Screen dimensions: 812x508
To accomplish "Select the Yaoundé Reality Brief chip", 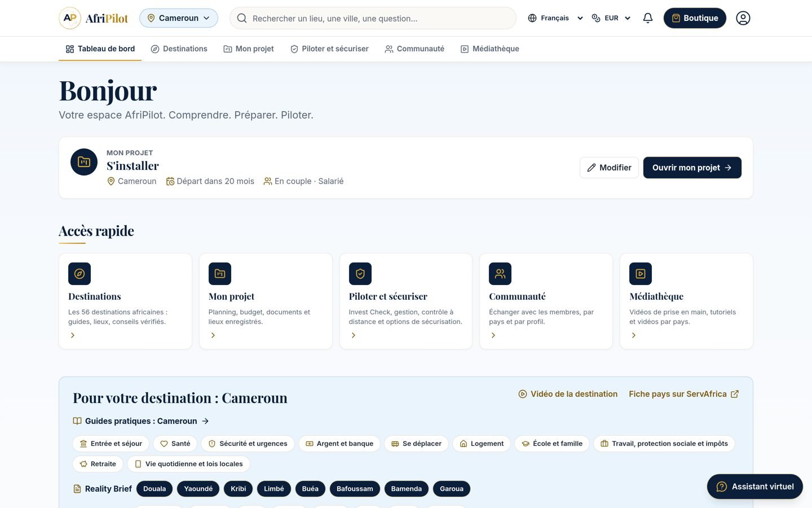I will tap(198, 489).
